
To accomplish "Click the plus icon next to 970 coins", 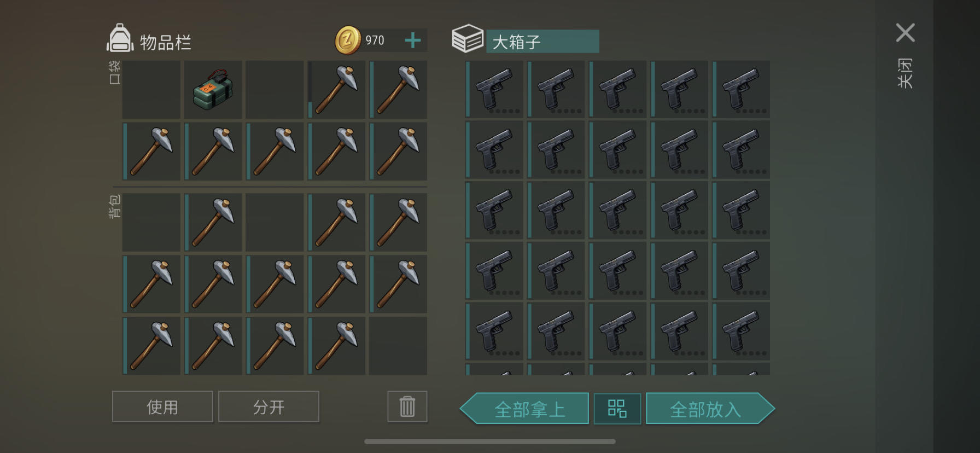I will [413, 40].
